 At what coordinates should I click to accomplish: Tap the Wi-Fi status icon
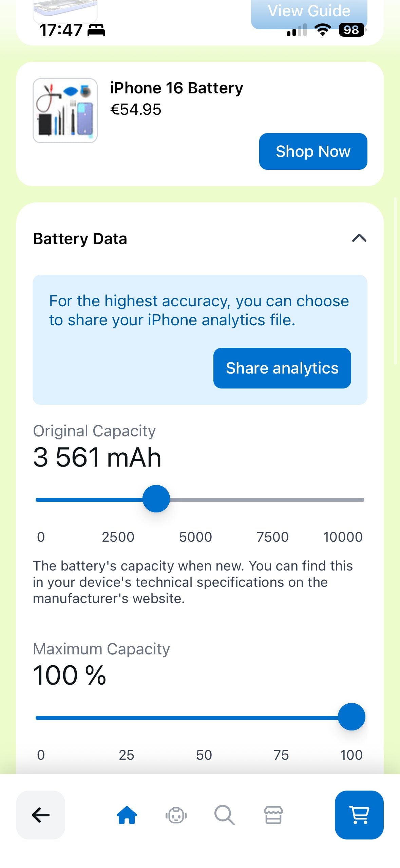click(323, 30)
